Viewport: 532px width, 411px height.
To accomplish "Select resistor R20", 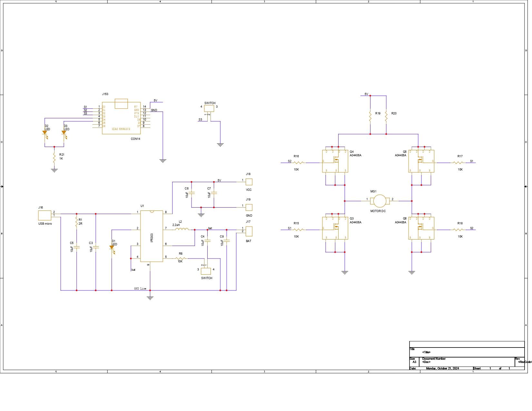I will click(x=386, y=116).
